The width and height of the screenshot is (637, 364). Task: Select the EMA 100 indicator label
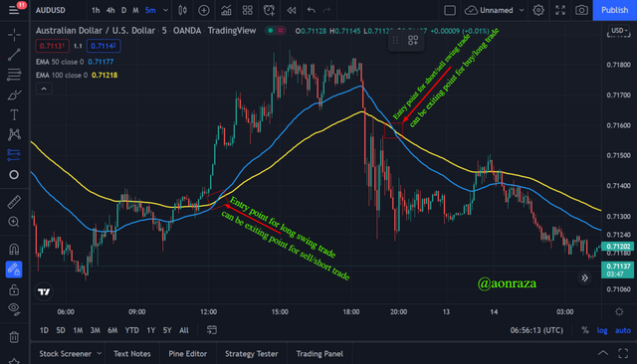pyautogui.click(x=62, y=75)
